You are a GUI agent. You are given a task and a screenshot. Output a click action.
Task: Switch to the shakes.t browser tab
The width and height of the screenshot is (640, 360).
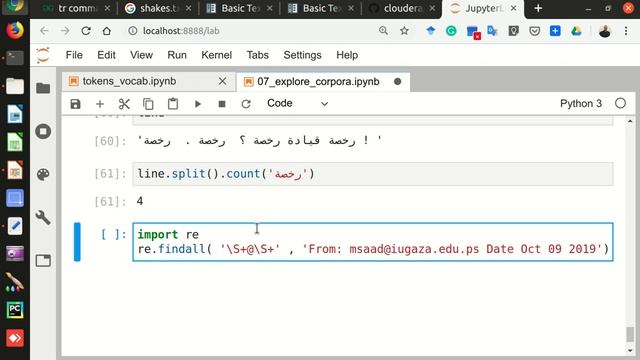[x=158, y=9]
